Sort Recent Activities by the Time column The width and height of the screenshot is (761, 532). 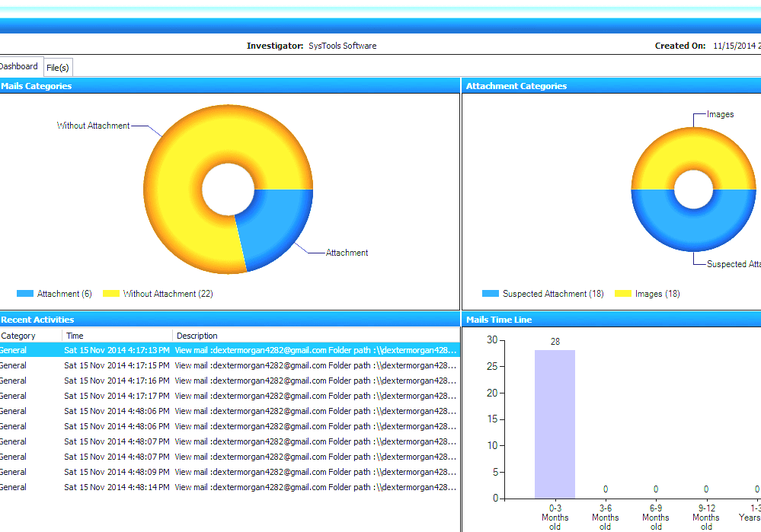[74, 335]
